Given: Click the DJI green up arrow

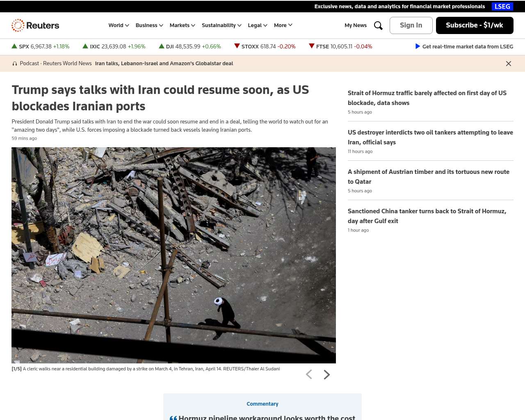Looking at the screenshot, I should [x=162, y=46].
